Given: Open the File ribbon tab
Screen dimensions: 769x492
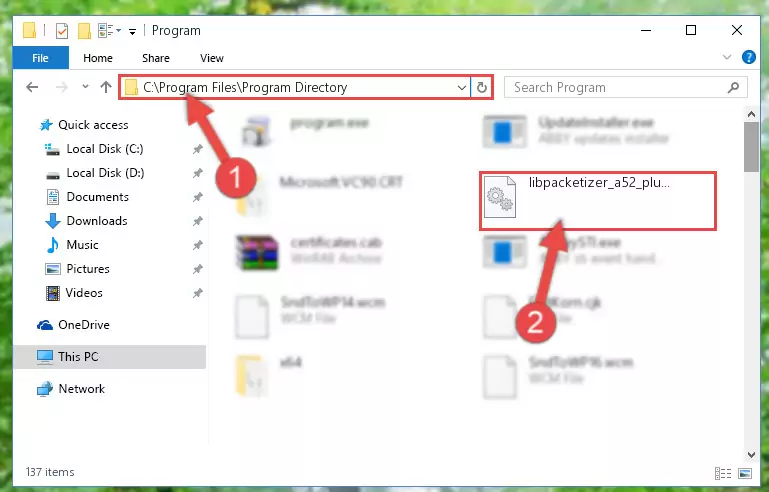Looking at the screenshot, I should tap(40, 58).
